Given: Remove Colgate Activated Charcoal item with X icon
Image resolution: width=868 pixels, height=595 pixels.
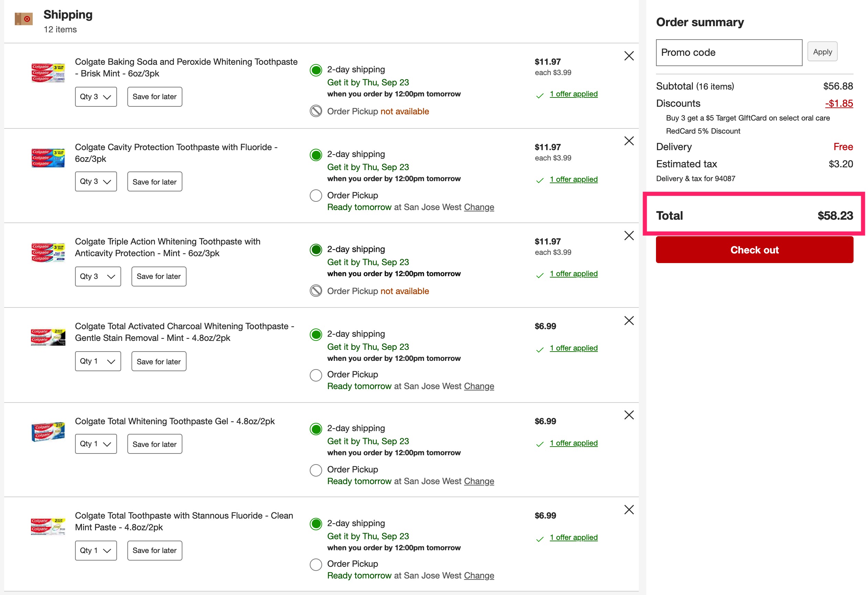Looking at the screenshot, I should pos(629,321).
